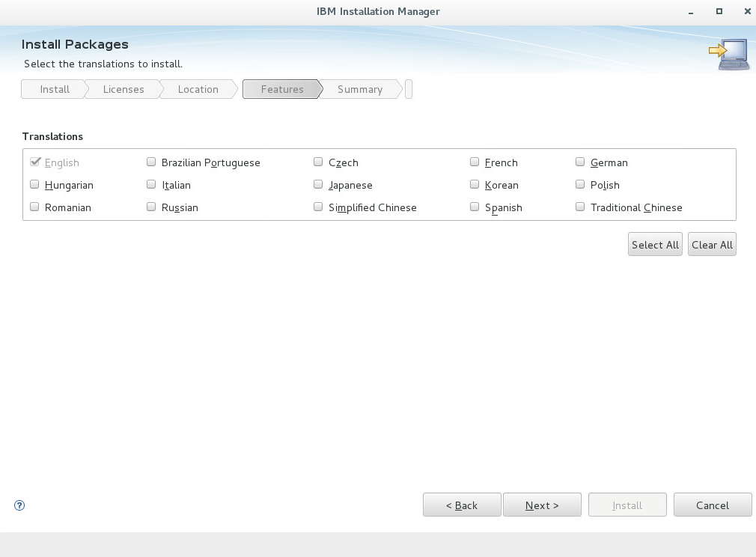Screen dimensions: 756x557
Task: Click the window title 'IBM Installation Manager'
Action: [378, 11]
